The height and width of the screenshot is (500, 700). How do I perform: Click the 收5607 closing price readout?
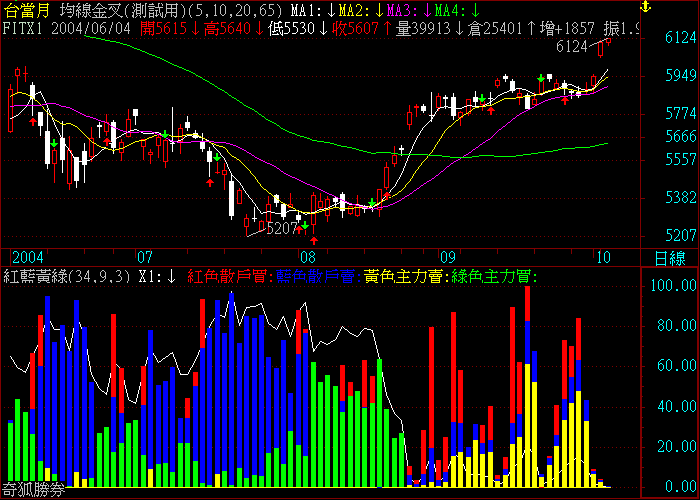(x=358, y=29)
